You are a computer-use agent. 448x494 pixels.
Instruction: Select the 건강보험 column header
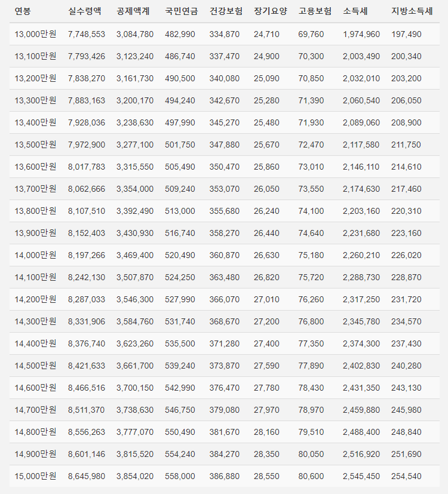point(226,12)
